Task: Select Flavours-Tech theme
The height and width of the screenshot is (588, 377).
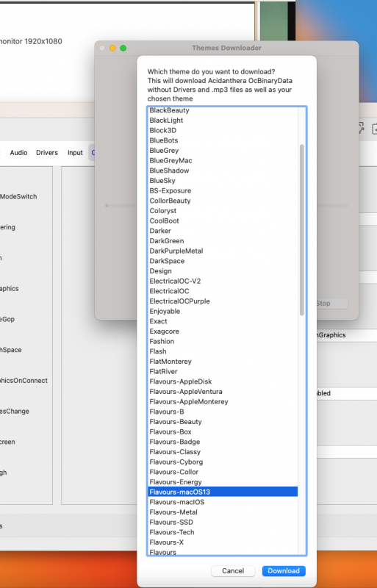Action: [223, 532]
